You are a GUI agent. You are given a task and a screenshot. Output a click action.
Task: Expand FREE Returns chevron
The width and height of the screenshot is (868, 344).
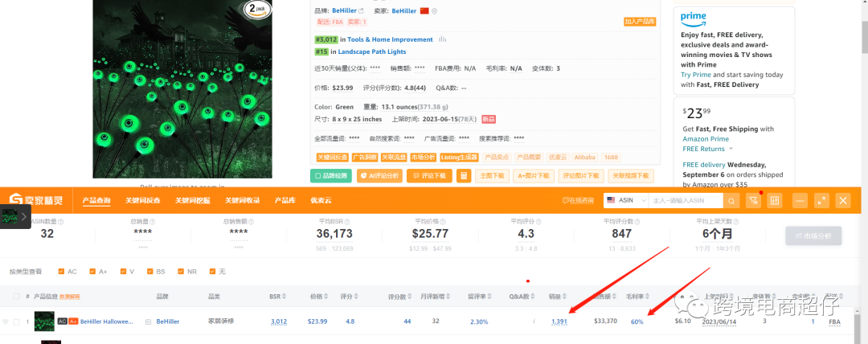(x=731, y=149)
